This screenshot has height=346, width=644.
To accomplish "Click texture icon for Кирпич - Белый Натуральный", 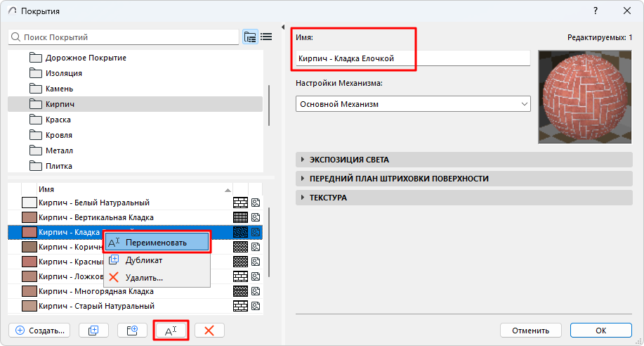I will click(256, 203).
